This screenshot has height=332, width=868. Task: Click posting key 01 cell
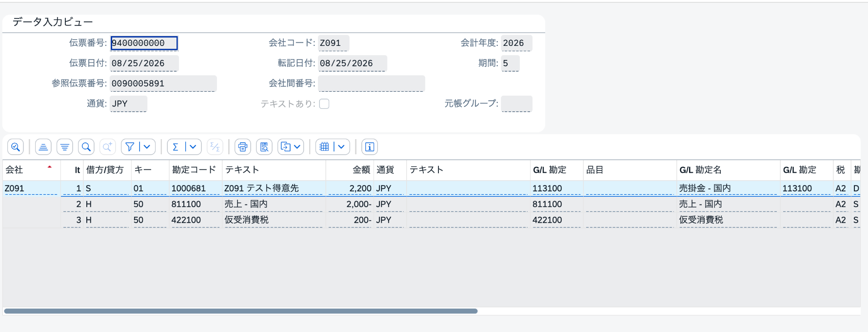coord(150,188)
